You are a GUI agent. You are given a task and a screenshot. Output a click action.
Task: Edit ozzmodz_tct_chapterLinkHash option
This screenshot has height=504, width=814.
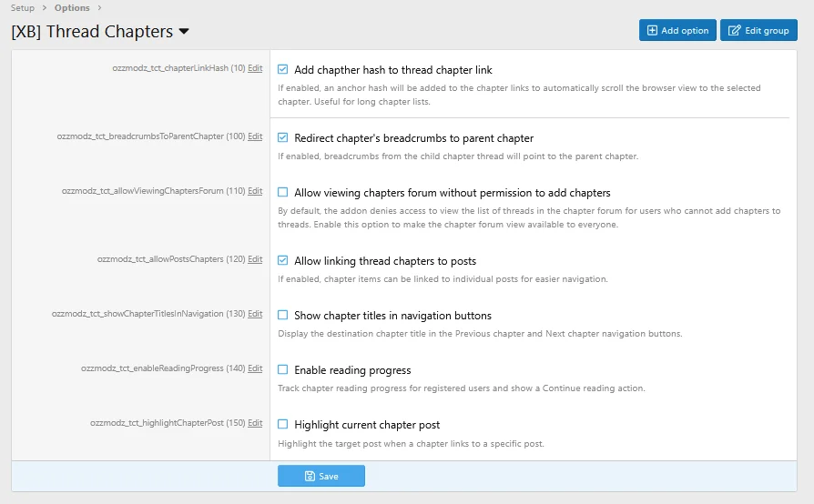point(255,68)
